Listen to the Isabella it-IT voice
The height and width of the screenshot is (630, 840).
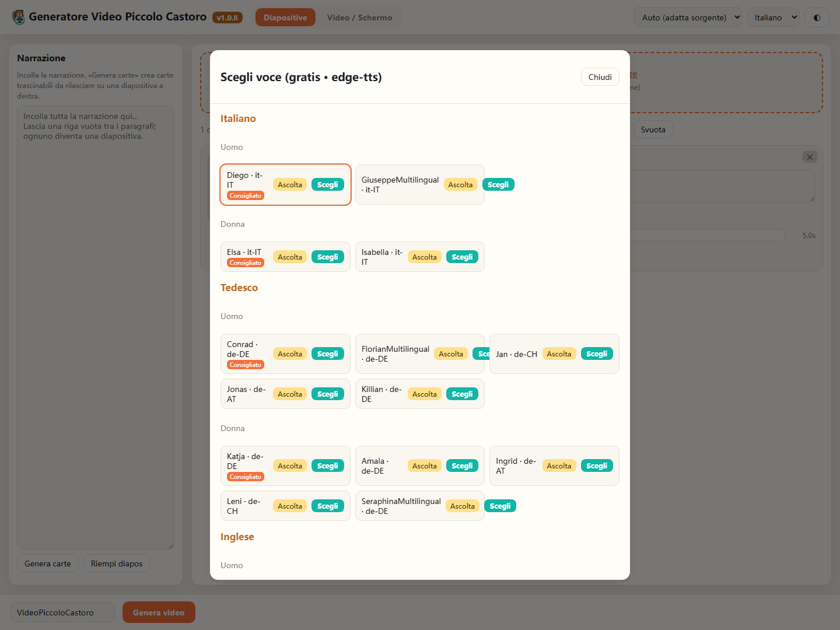coord(425,257)
